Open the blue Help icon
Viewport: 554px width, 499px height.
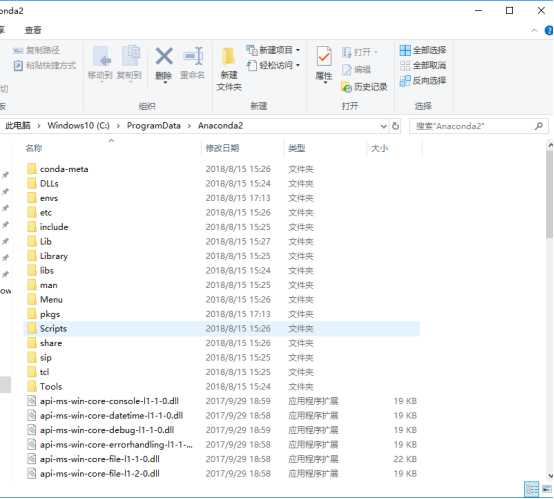pyautogui.click(x=549, y=31)
